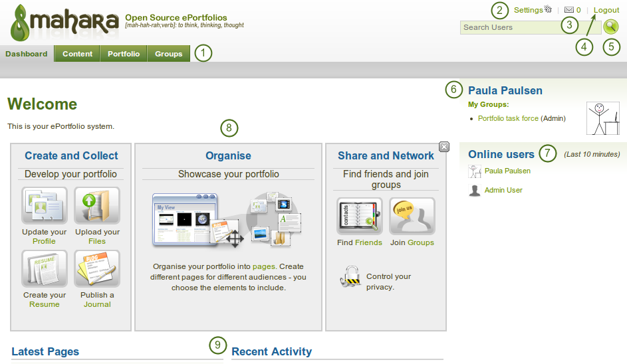This screenshot has width=627, height=364.
Task: Open the Create your Resume icon
Action: [44, 269]
